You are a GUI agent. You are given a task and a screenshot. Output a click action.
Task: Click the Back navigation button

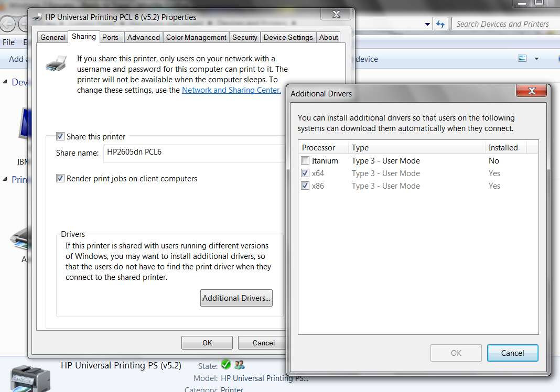pos(7,24)
